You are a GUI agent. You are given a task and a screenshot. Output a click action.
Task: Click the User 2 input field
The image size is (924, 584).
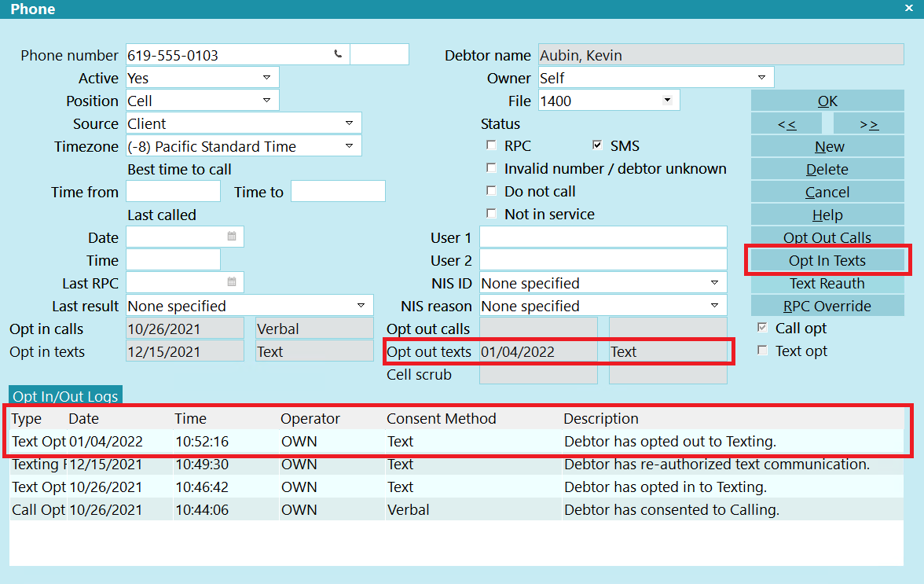point(603,260)
